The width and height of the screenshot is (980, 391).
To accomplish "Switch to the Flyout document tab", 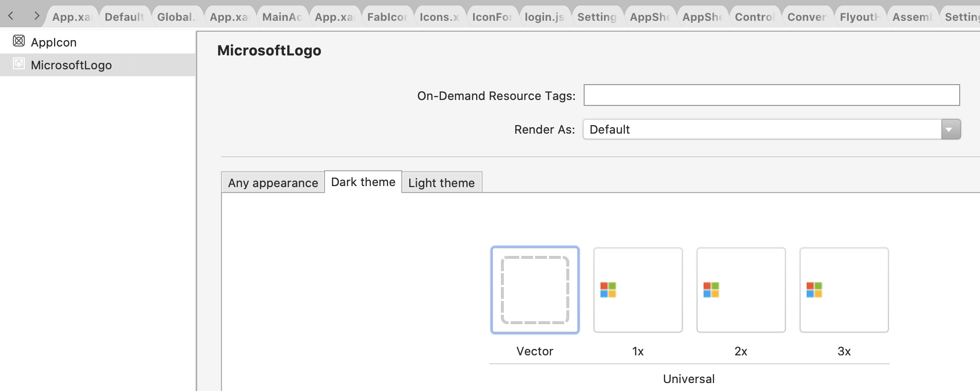I will coord(859,17).
